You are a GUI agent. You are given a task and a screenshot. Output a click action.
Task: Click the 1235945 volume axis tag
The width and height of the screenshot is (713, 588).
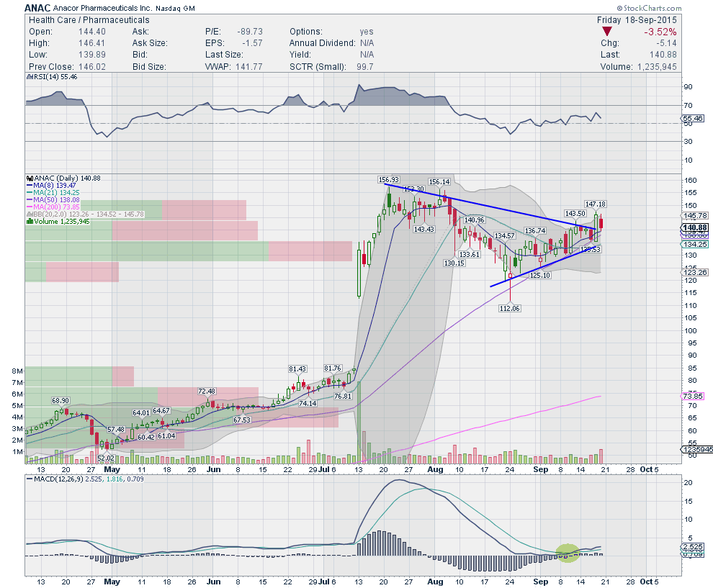697,449
